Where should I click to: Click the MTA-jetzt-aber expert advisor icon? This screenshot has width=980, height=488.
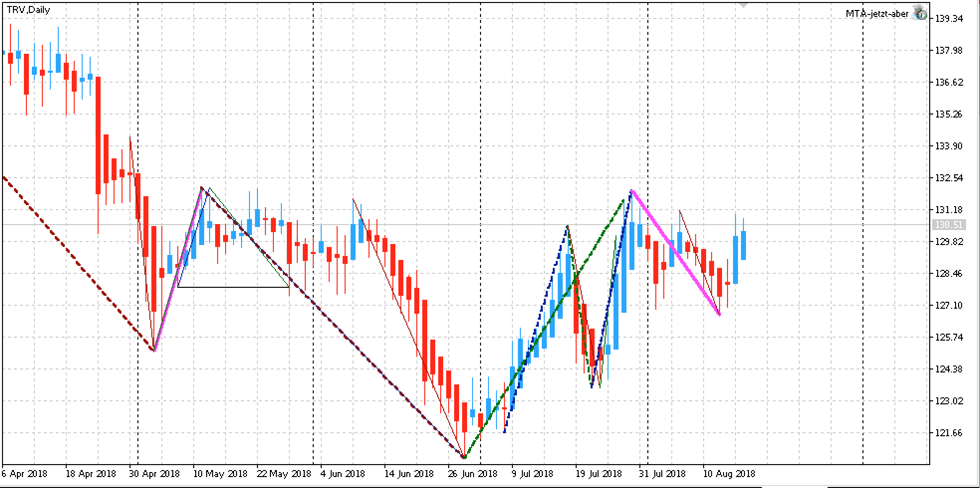920,14
